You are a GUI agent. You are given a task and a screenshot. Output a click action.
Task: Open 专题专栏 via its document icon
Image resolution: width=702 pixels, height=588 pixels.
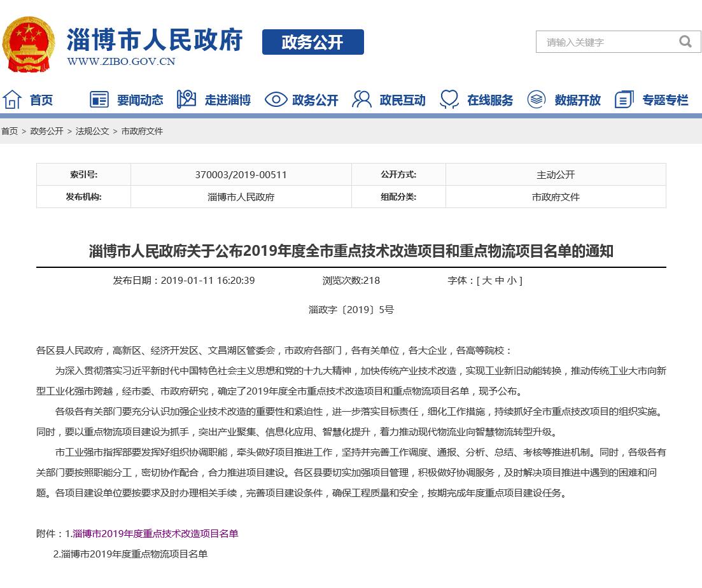[x=624, y=99]
